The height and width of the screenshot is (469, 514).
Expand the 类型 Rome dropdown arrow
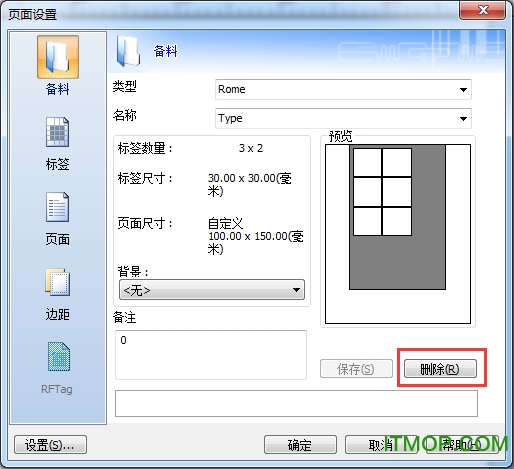[x=463, y=90]
